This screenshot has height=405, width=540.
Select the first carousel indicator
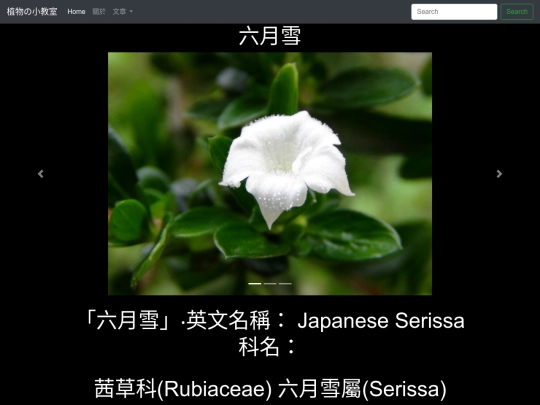click(255, 284)
